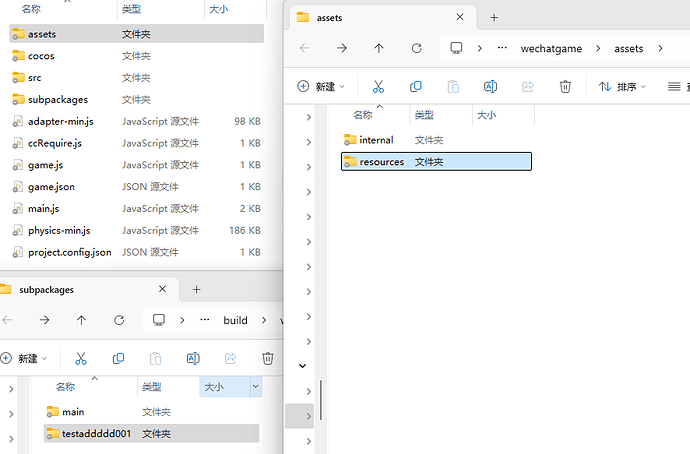The height and width of the screenshot is (454, 690).
Task: Close the assets tab
Action: pos(460,17)
